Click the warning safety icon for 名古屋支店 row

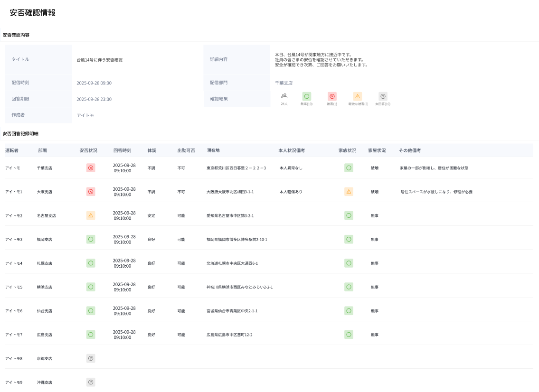(91, 215)
